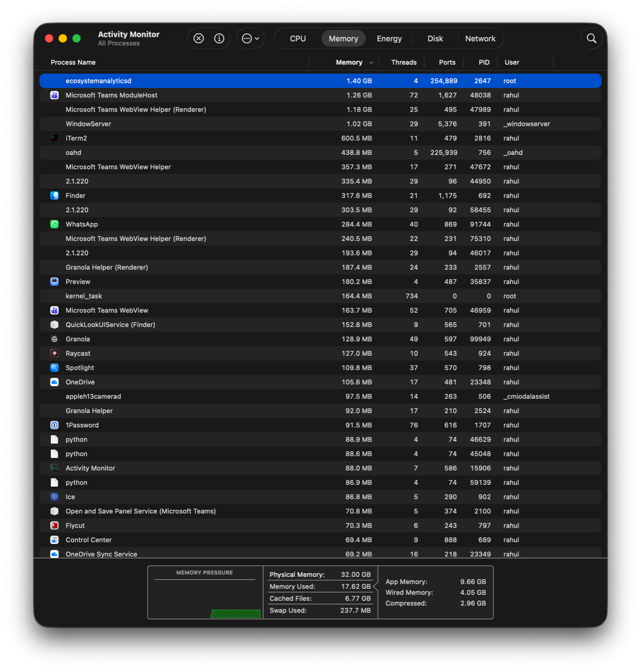Image resolution: width=641 pixels, height=672 pixels.
Task: Select the 2.1.220 process with PID 46017
Action: point(320,253)
